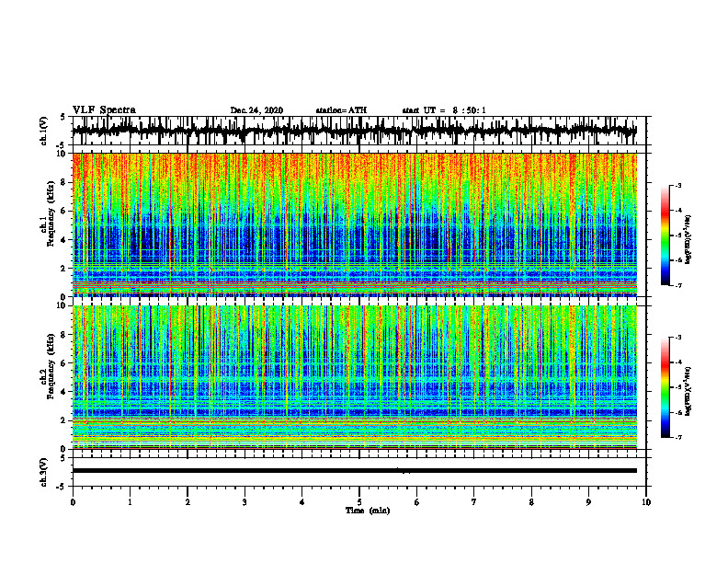Image resolution: width=728 pixels, height=563 pixels.
Task: Click the ch.1 "Frequency (kHz)" axis label
Action: 51,214
